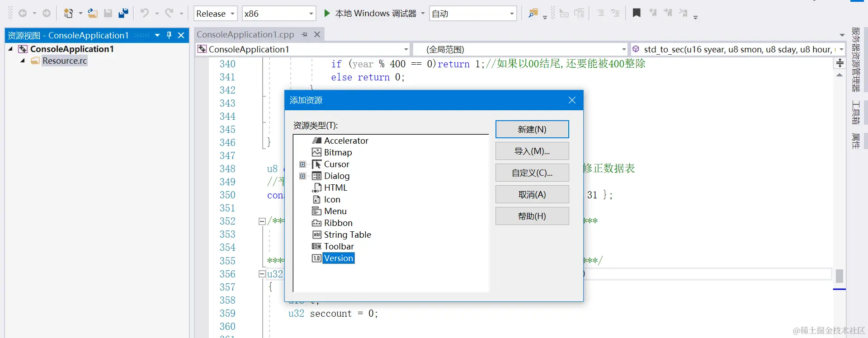Close the Resource View panel
Viewport: 868px width, 338px height.
pyautogui.click(x=181, y=35)
